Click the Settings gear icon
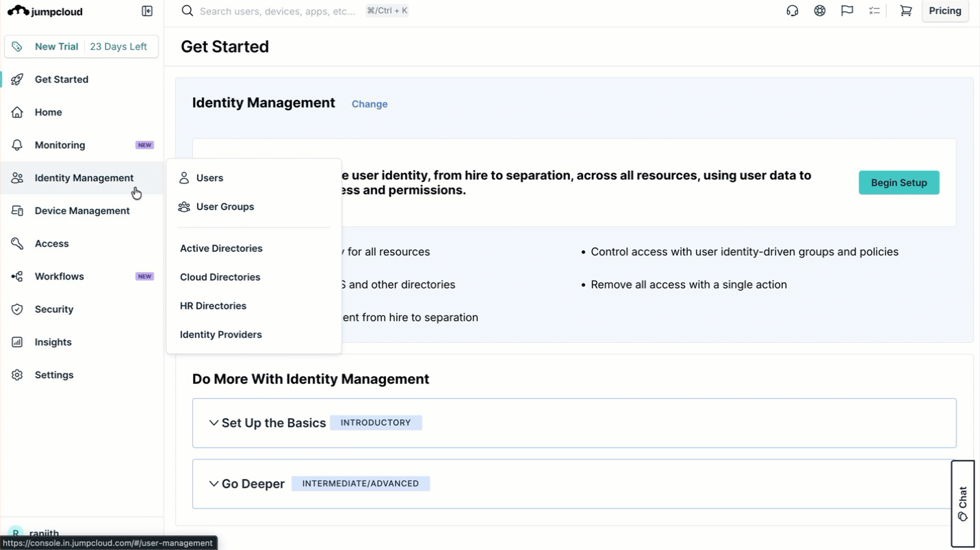 click(17, 375)
